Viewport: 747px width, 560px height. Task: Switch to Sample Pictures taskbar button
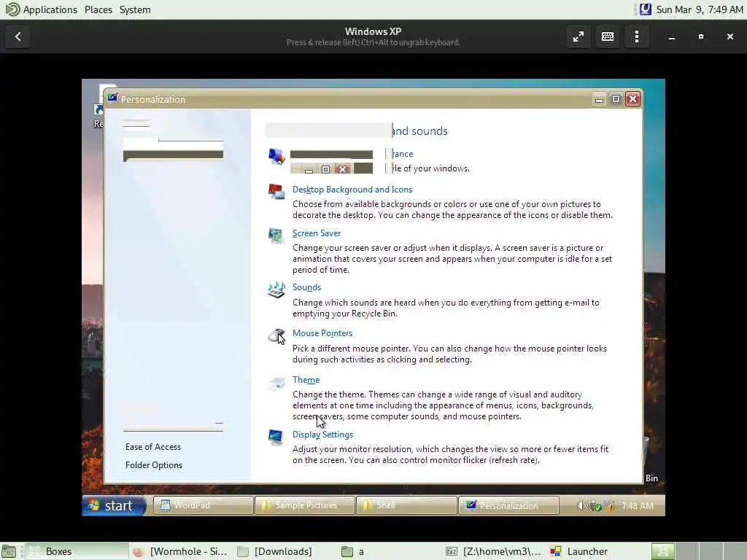click(305, 505)
